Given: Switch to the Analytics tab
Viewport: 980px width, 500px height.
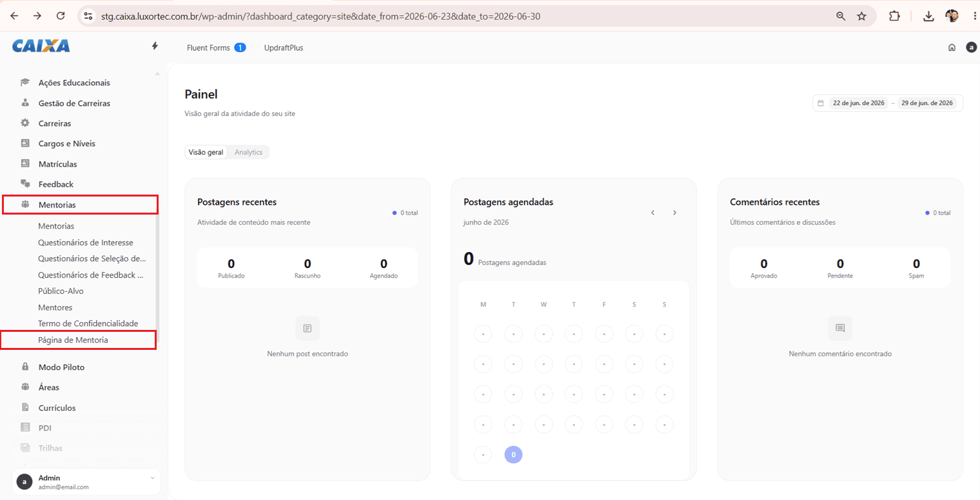Looking at the screenshot, I should pyautogui.click(x=248, y=152).
